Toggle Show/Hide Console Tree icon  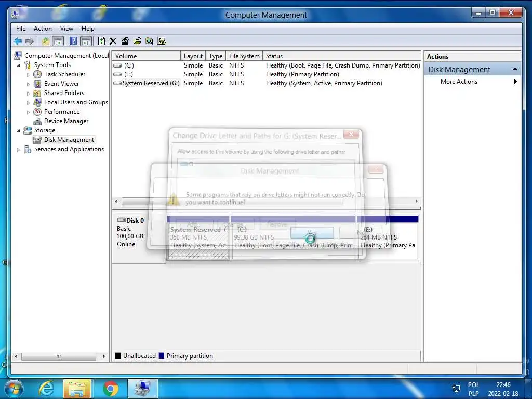pyautogui.click(x=58, y=42)
